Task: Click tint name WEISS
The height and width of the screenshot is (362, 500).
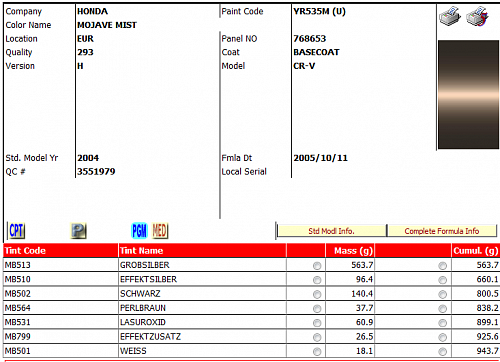Action: tap(133, 351)
